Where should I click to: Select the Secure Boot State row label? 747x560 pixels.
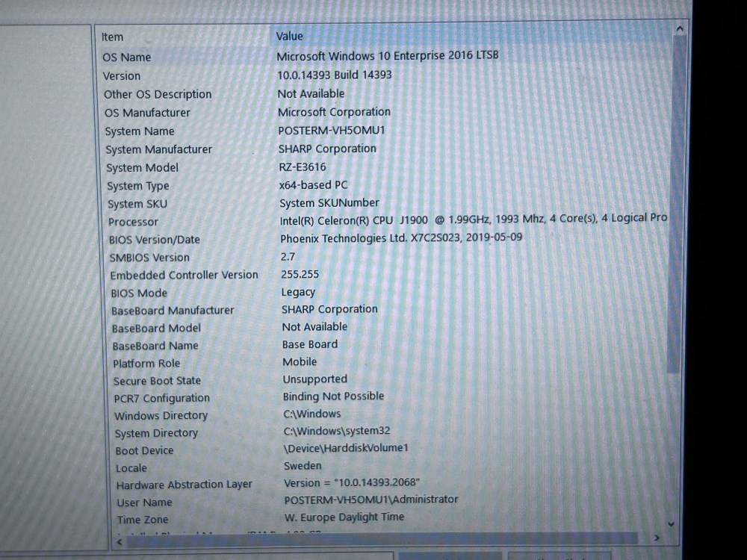[157, 381]
